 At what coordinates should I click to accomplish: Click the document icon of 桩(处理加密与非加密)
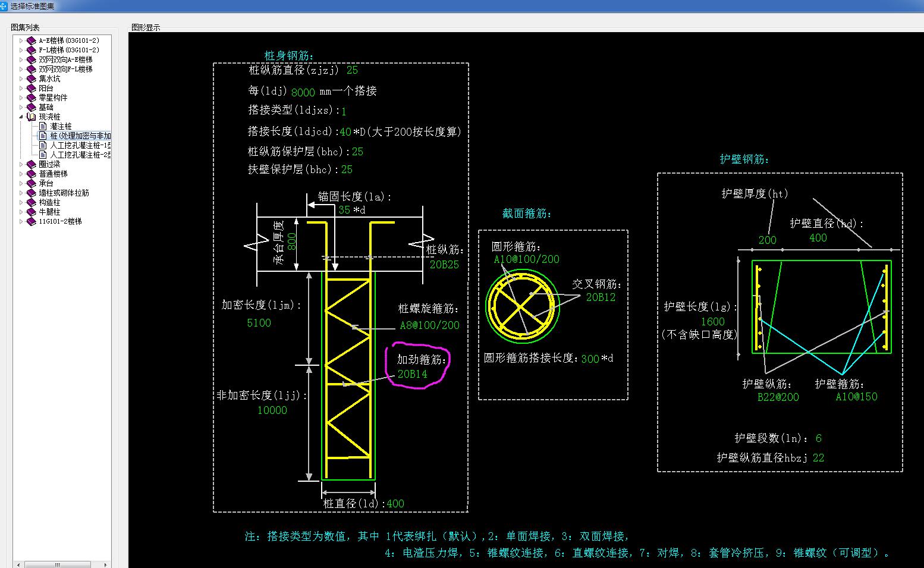[x=43, y=136]
